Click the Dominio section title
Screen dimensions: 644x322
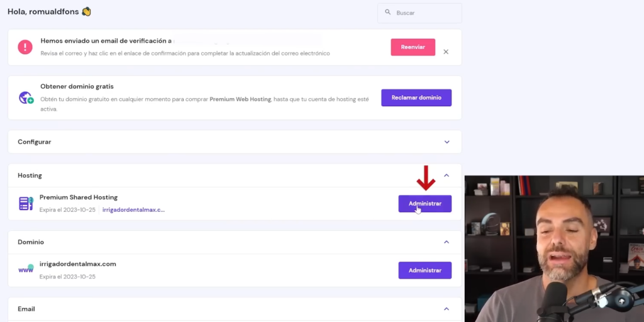[31, 242]
